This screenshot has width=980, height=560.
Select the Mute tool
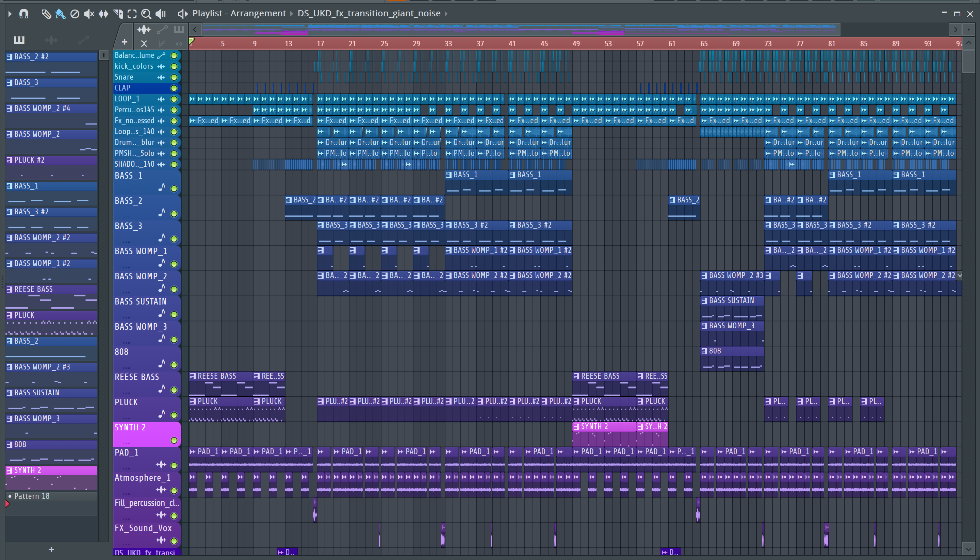(89, 14)
